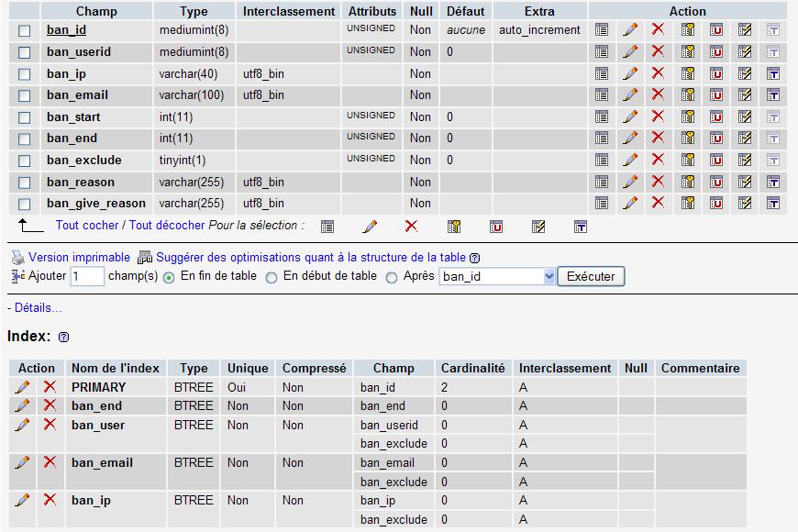Check the ban_start row checkbox
The width and height of the screenshot is (798, 532).
(25, 117)
